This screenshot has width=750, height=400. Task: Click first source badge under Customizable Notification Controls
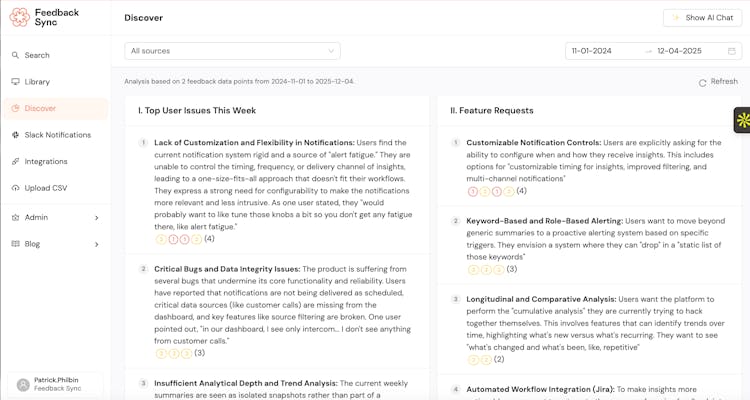(472, 191)
